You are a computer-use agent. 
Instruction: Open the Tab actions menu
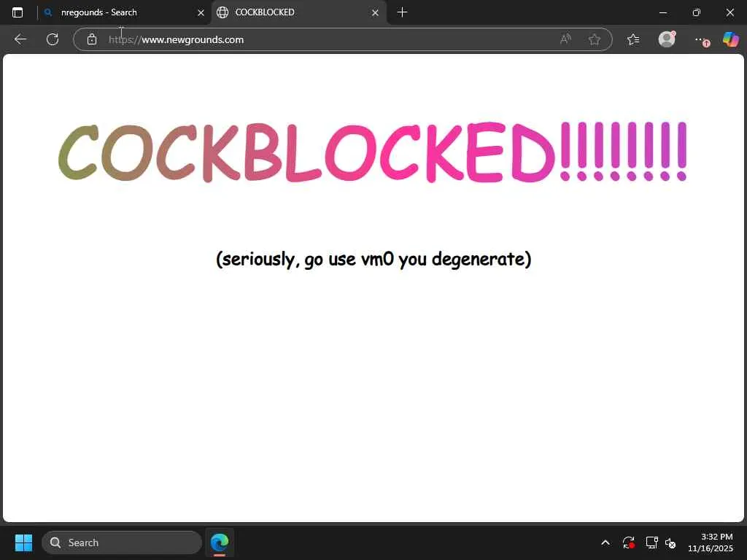(x=18, y=12)
